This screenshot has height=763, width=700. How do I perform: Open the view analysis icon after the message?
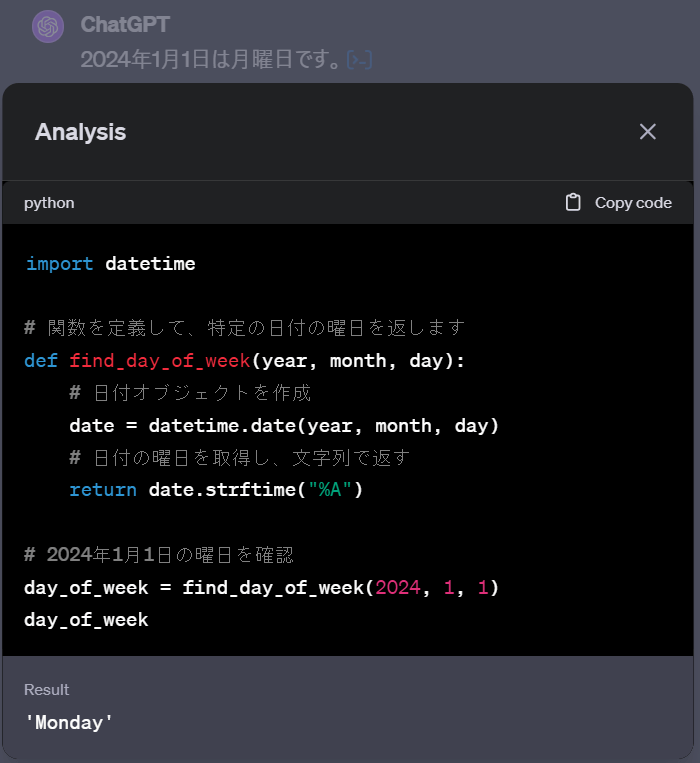tap(360, 60)
